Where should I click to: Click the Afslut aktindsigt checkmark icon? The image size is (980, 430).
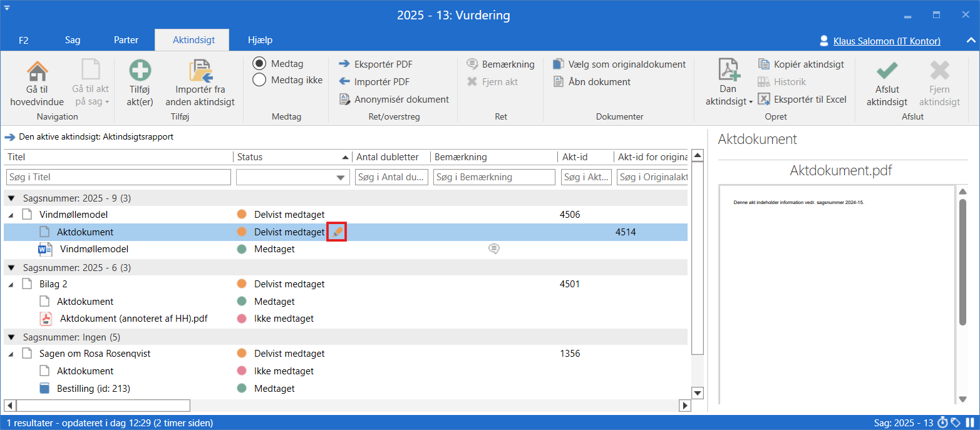[887, 71]
